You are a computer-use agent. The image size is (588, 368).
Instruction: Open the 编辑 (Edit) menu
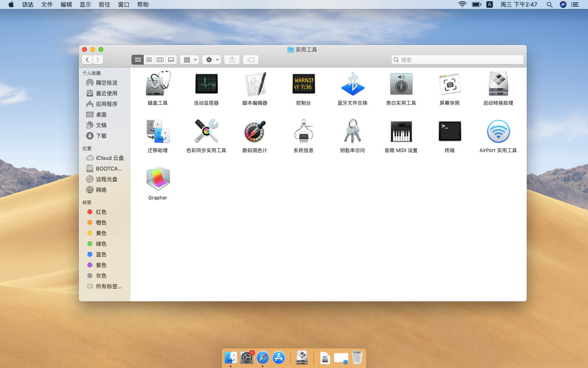pyautogui.click(x=66, y=4)
